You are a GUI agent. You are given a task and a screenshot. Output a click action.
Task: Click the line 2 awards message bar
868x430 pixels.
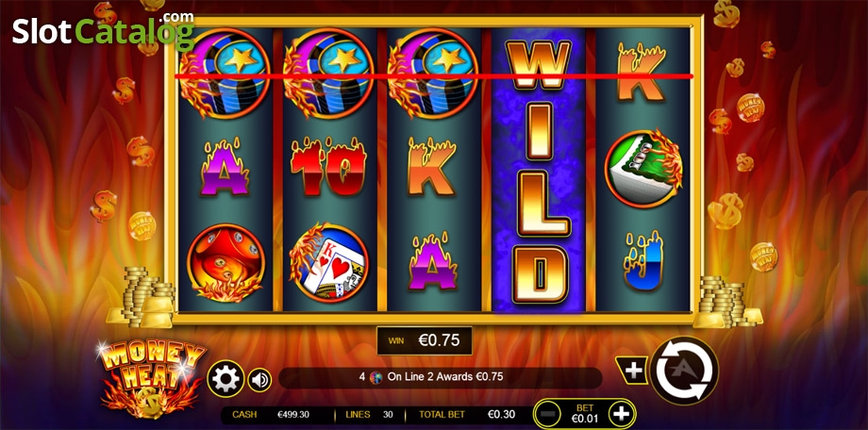(440, 377)
